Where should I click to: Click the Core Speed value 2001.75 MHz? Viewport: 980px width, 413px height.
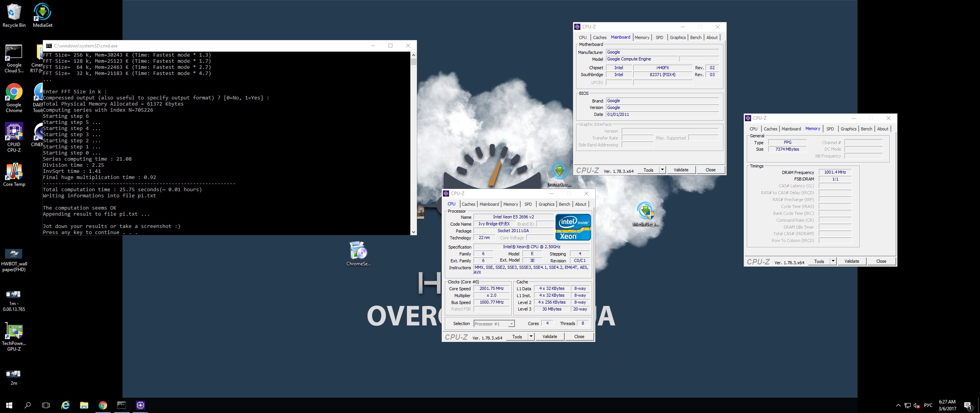(x=492, y=289)
